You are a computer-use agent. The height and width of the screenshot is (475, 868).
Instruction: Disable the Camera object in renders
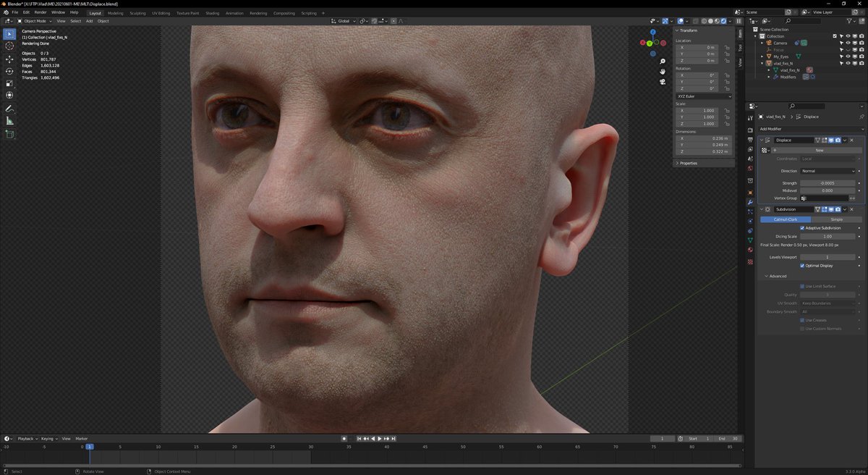pos(861,43)
